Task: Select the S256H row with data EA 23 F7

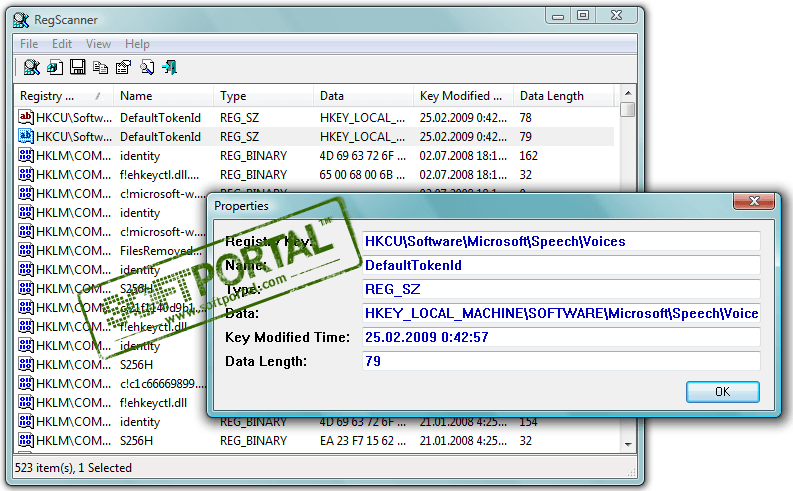Action: pyautogui.click(x=316, y=440)
